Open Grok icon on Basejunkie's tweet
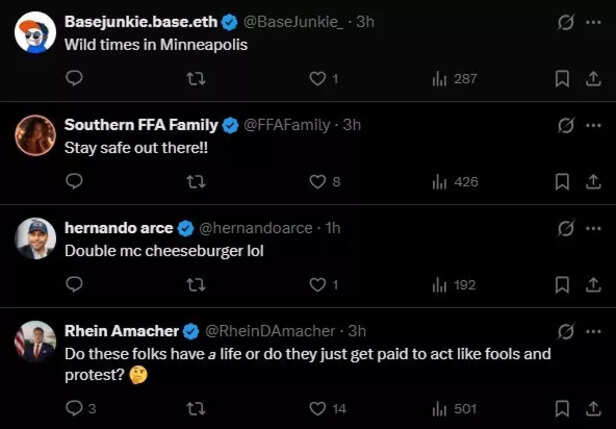The height and width of the screenshot is (429, 616). [566, 22]
